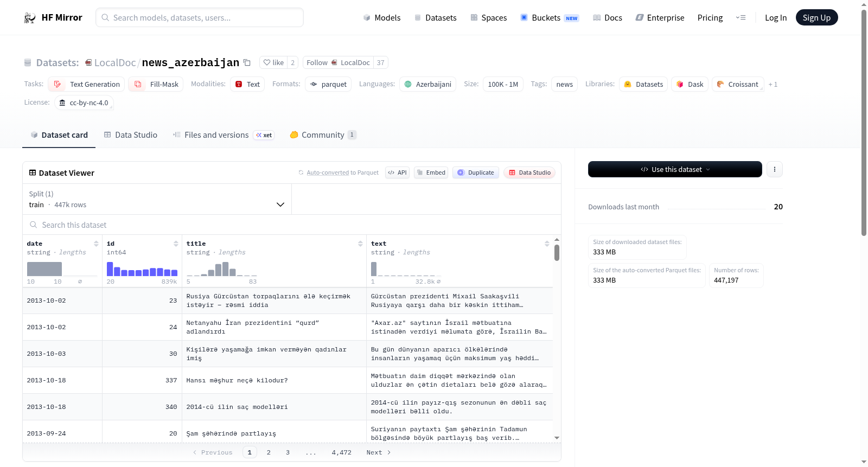Viewport: 868px width, 467px height.
Task: Click the Log In link
Action: pyautogui.click(x=776, y=18)
